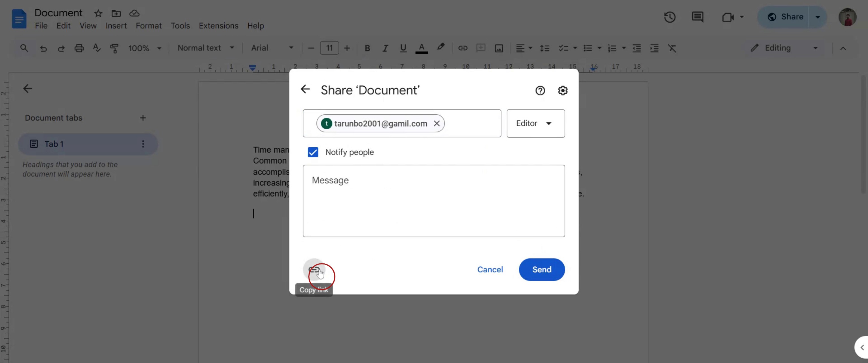Click the paint format roller icon

pyautogui.click(x=114, y=48)
